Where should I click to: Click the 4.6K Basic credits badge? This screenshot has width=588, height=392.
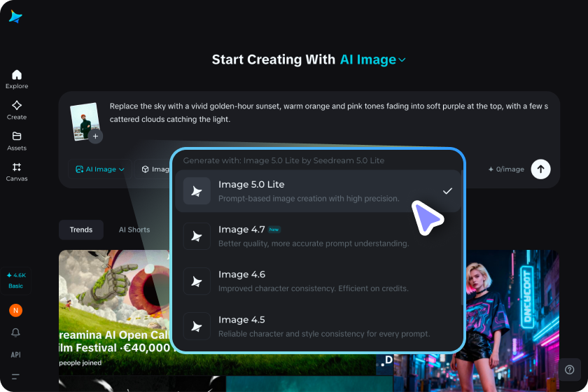tap(15, 280)
